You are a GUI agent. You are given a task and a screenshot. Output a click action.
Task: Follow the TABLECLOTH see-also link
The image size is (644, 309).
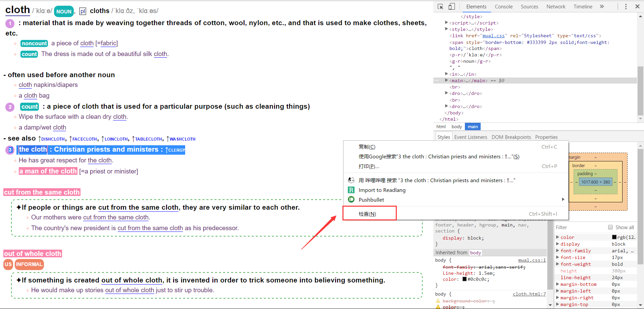[x=147, y=139]
